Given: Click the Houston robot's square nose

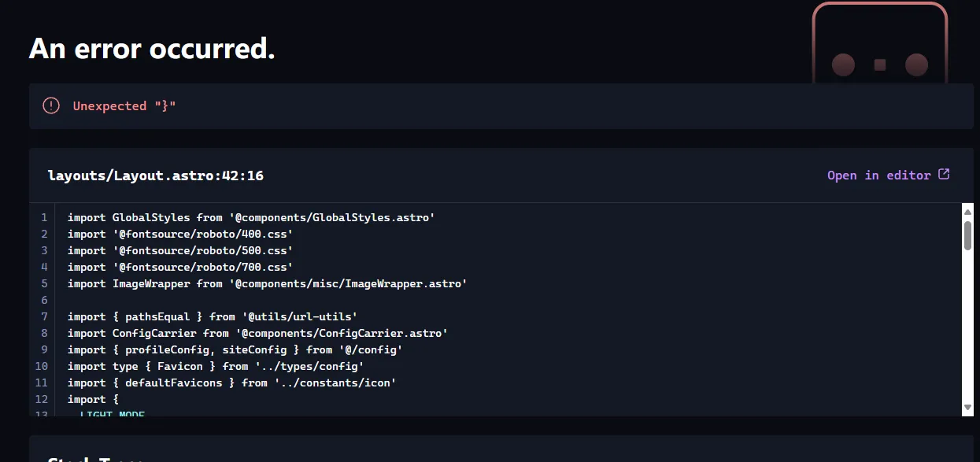Looking at the screenshot, I should click(x=880, y=65).
